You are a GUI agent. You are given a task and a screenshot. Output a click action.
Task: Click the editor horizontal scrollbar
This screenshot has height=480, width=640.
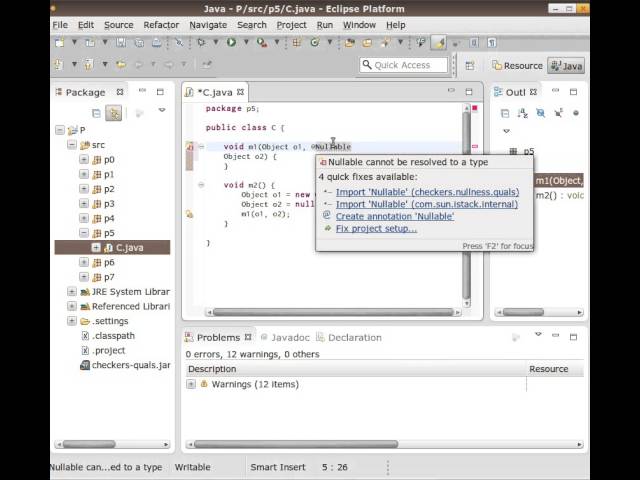[333, 312]
